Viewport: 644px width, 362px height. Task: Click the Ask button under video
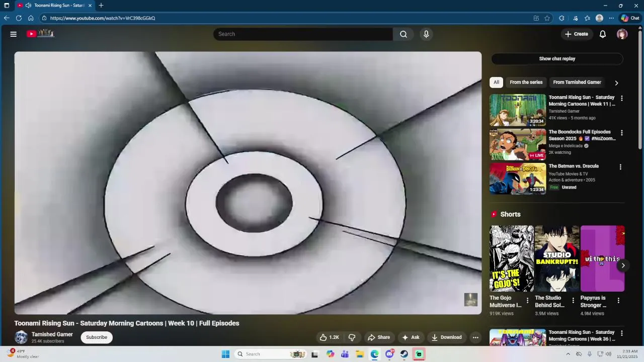click(410, 337)
